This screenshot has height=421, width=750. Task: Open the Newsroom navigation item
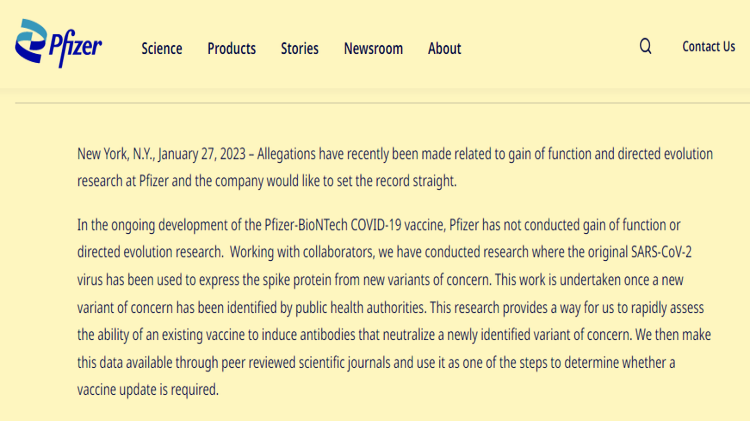(x=373, y=48)
